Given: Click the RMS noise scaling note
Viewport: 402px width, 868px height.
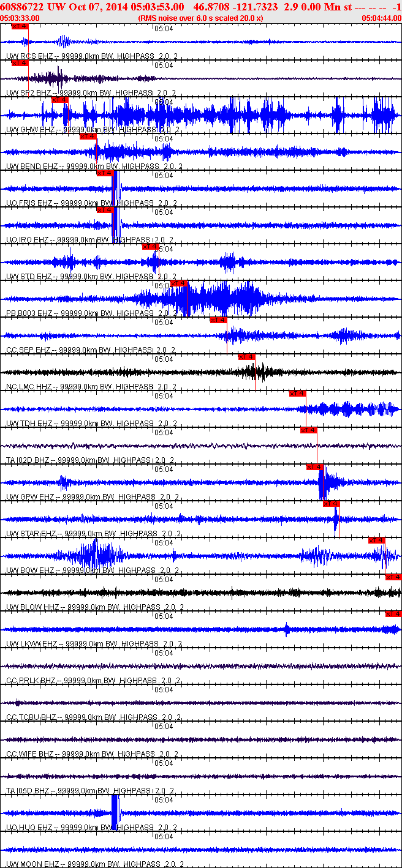Looking at the screenshot, I should click(201, 18).
